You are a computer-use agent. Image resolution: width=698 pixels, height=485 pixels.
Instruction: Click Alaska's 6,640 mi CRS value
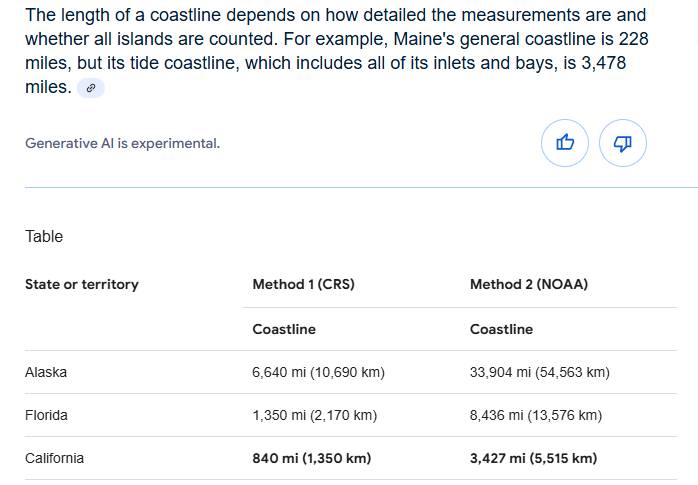pos(318,372)
